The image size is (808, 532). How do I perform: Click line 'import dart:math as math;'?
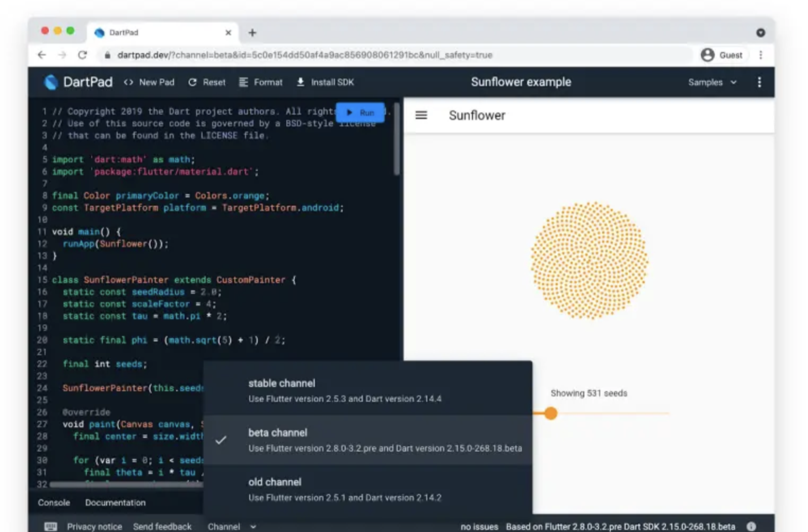pyautogui.click(x=124, y=159)
